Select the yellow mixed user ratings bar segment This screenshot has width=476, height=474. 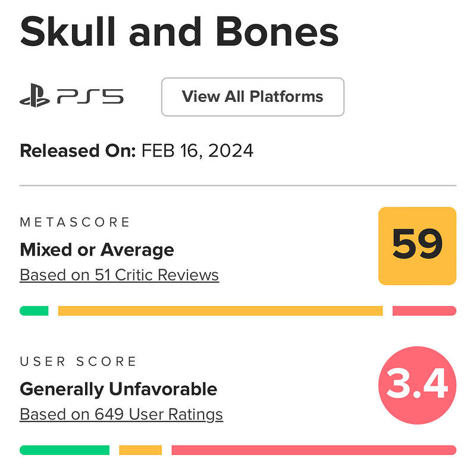click(140, 450)
